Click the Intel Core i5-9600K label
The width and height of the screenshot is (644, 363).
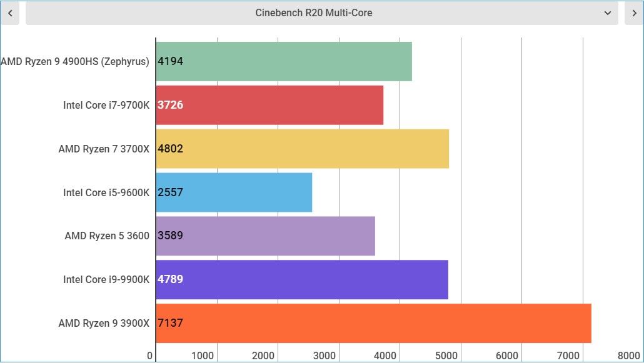click(106, 192)
